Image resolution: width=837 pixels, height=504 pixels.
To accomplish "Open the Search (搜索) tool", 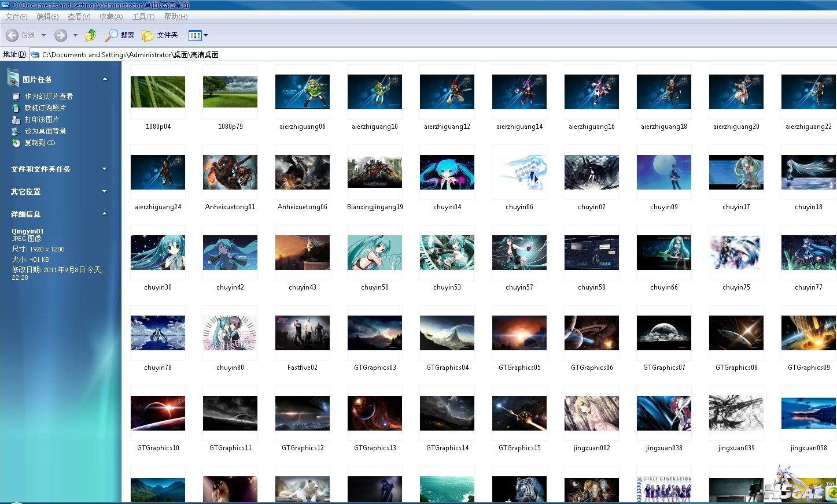I will [120, 35].
